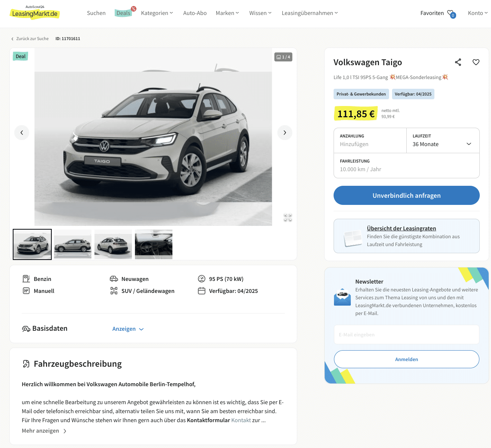
Task: Go back via Zurück zur Suche
Action: click(30, 39)
